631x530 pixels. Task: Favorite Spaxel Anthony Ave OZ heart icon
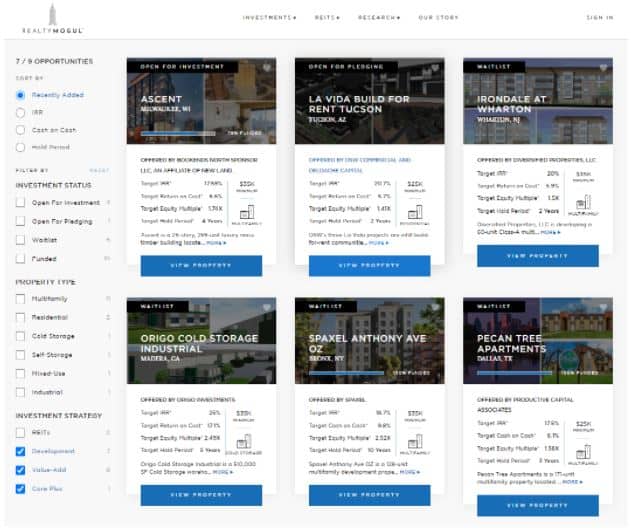[435, 307]
